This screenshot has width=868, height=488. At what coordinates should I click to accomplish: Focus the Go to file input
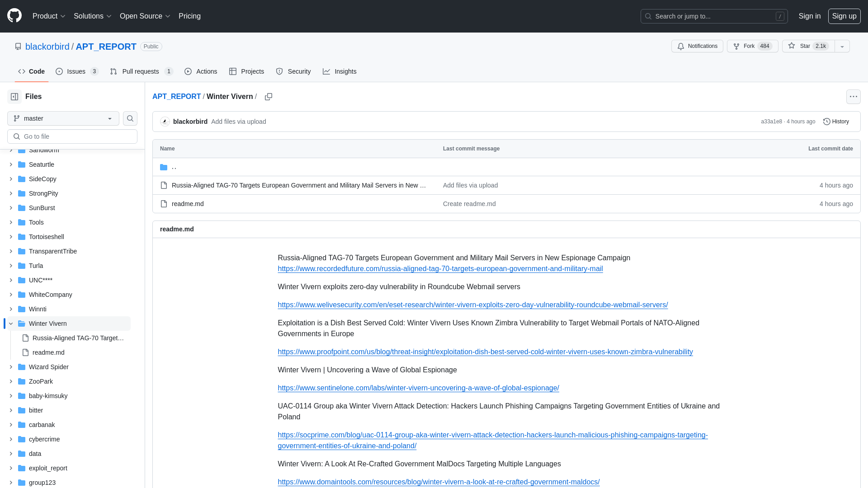pyautogui.click(x=72, y=136)
